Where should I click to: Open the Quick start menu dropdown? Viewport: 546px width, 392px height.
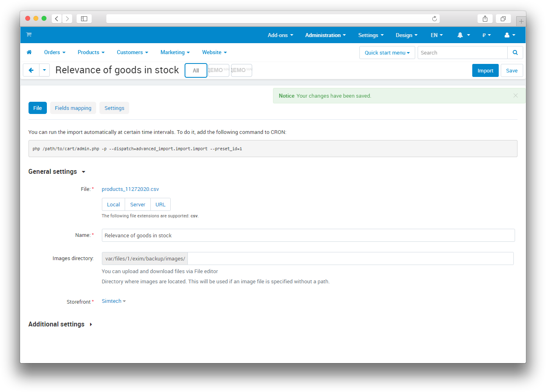[387, 53]
